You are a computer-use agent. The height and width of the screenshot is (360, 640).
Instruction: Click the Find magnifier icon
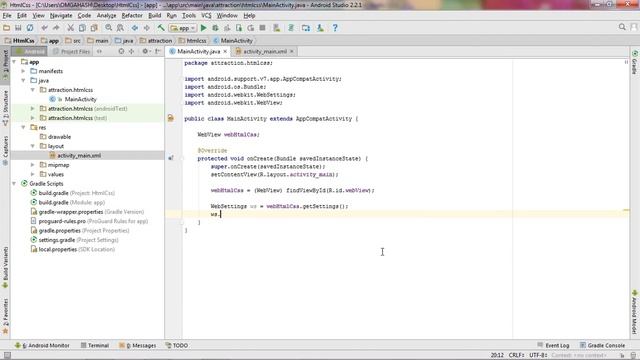[109, 28]
